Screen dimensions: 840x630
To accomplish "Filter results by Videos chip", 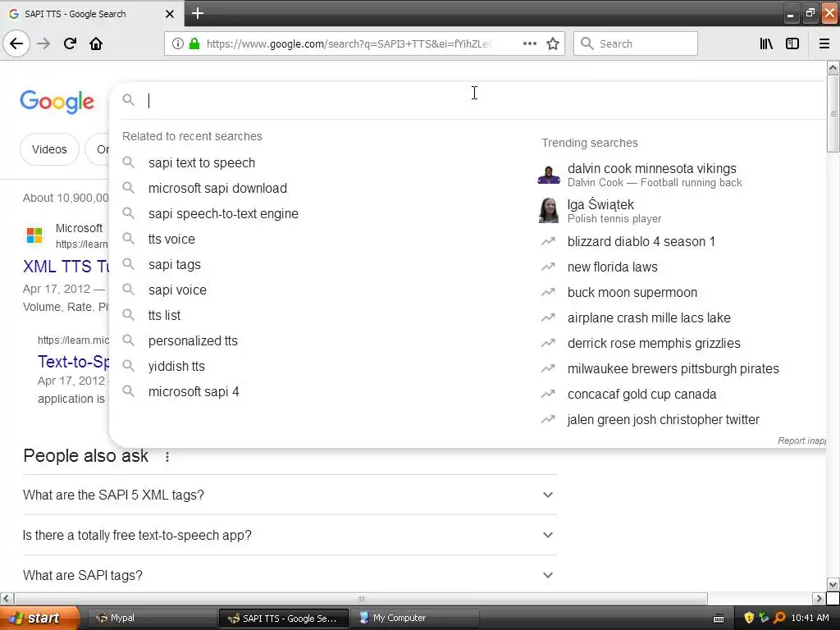I will (x=49, y=149).
